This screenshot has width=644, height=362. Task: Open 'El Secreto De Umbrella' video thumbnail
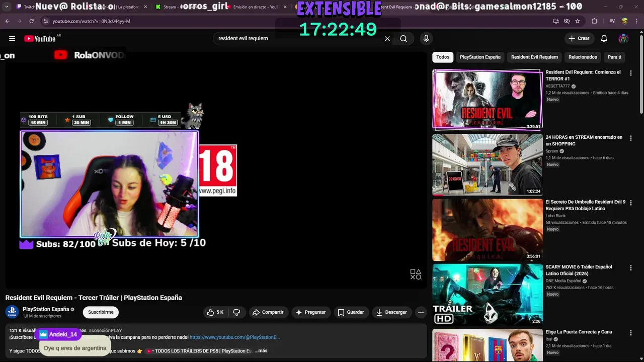488,229
